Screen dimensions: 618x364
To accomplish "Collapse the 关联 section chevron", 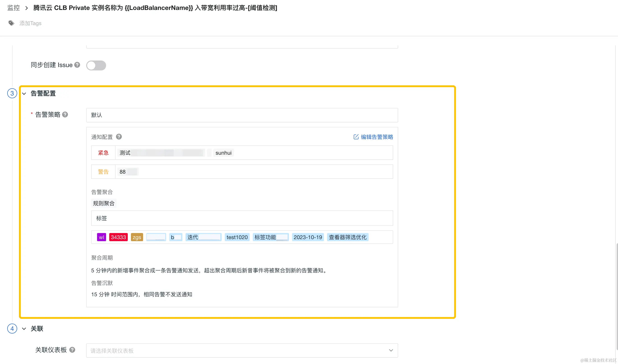I will pos(24,329).
